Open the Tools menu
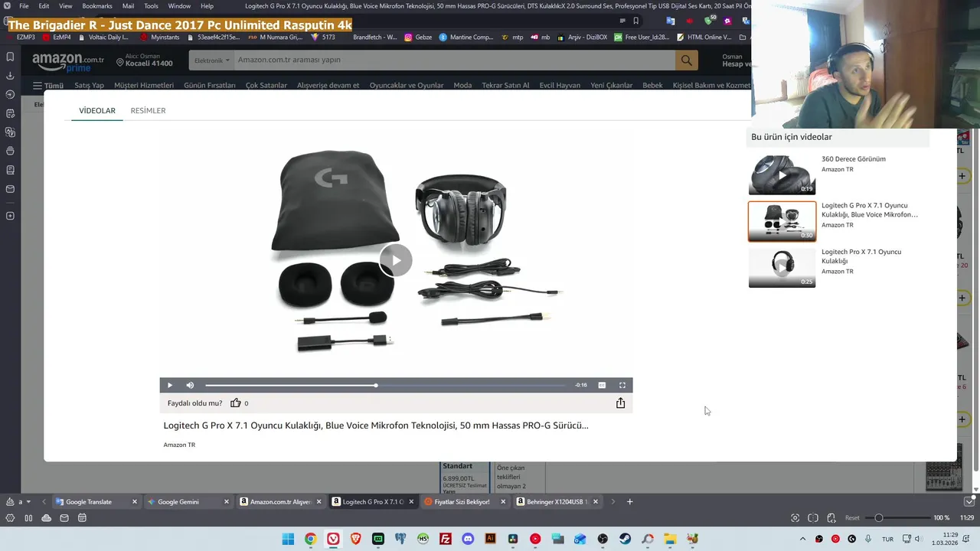The width and height of the screenshot is (980, 551). (151, 6)
